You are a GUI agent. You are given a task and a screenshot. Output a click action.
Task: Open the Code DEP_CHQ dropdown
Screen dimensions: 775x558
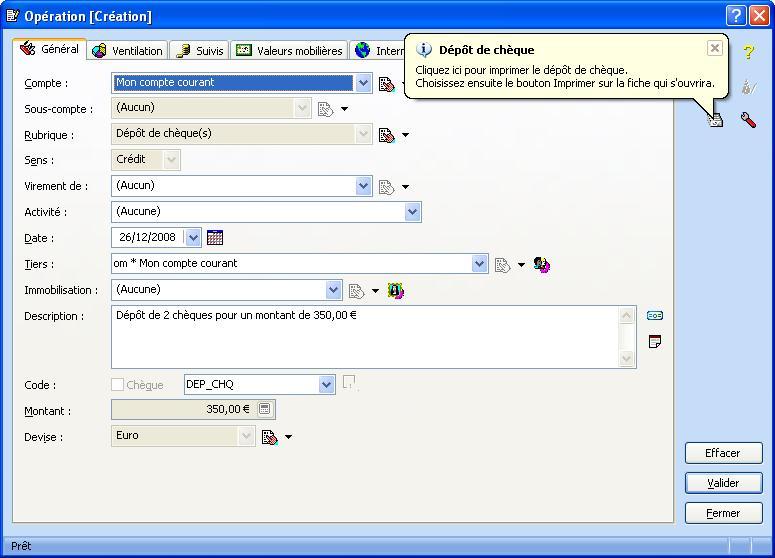327,385
